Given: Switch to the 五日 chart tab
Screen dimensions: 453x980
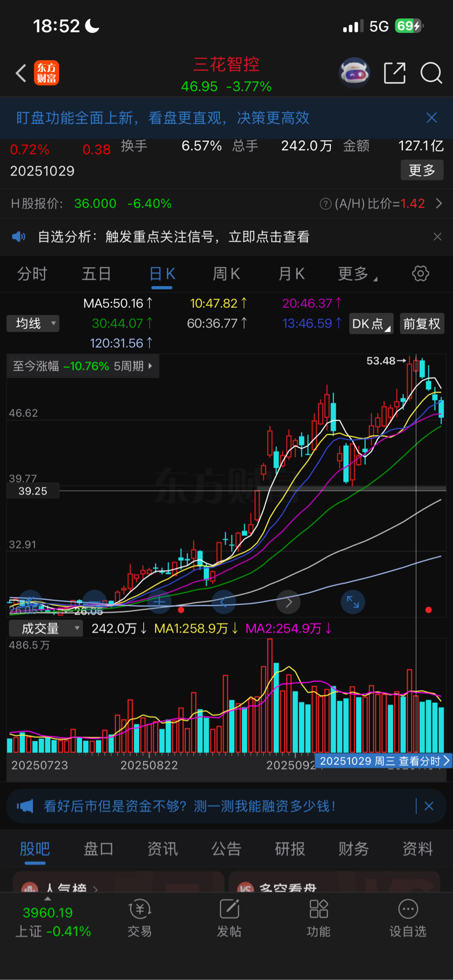Looking at the screenshot, I should click(x=97, y=274).
